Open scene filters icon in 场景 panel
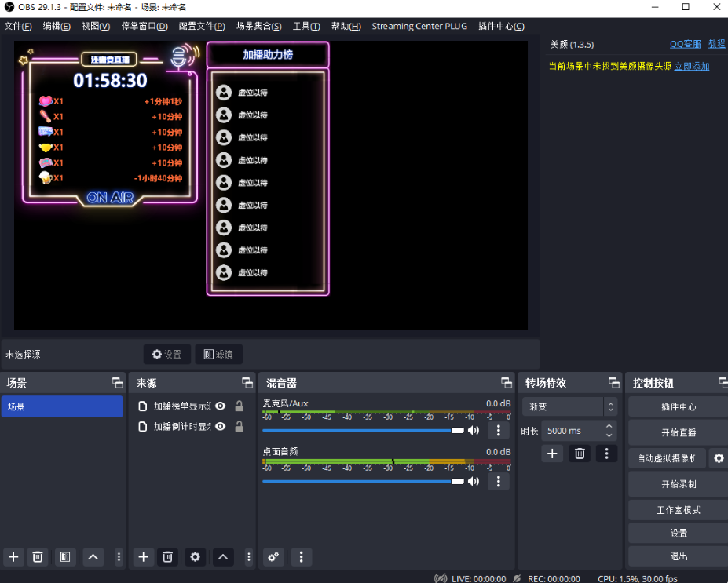 [x=65, y=556]
